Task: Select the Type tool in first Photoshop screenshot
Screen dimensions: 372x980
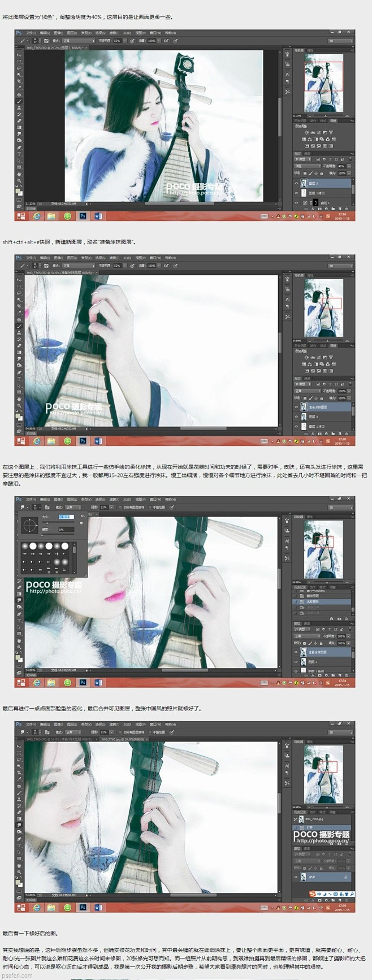Action: [19, 154]
